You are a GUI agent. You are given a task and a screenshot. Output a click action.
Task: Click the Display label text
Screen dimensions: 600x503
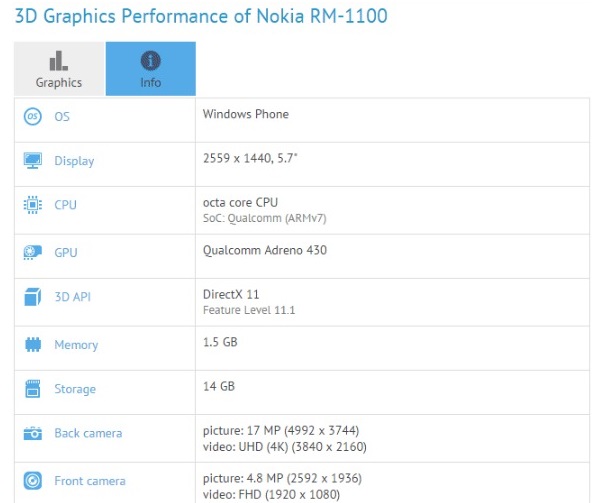point(74,161)
